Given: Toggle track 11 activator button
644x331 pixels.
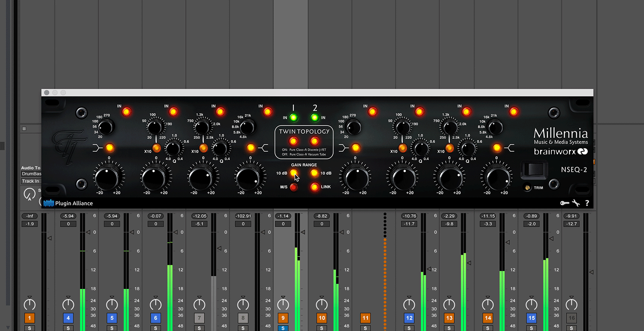Looking at the screenshot, I should click(365, 318).
